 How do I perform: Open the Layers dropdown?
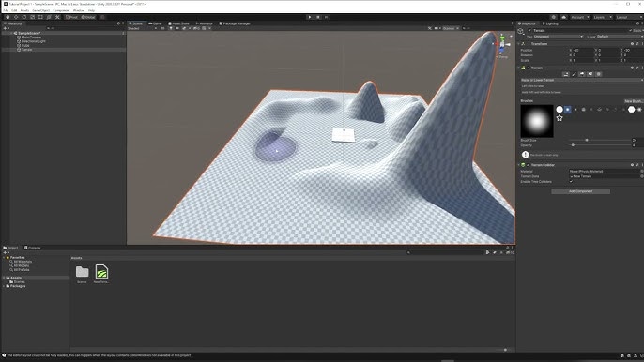coord(603,17)
